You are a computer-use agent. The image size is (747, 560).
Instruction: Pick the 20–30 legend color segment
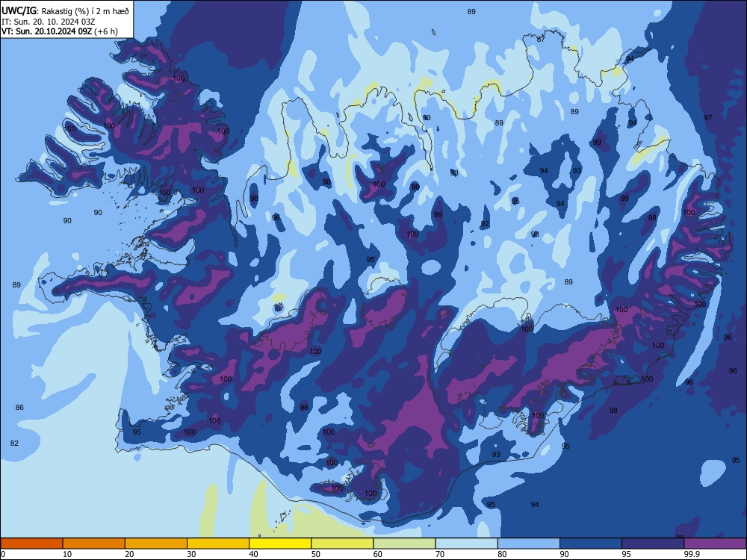pyautogui.click(x=156, y=544)
